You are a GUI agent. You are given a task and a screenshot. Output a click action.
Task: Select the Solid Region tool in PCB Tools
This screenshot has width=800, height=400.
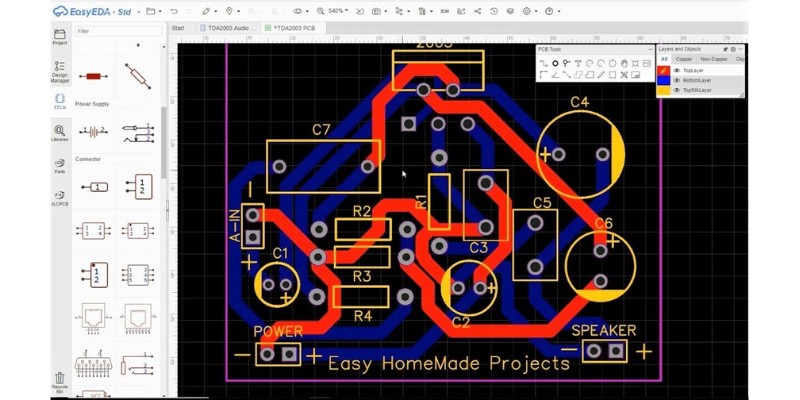pos(590,75)
